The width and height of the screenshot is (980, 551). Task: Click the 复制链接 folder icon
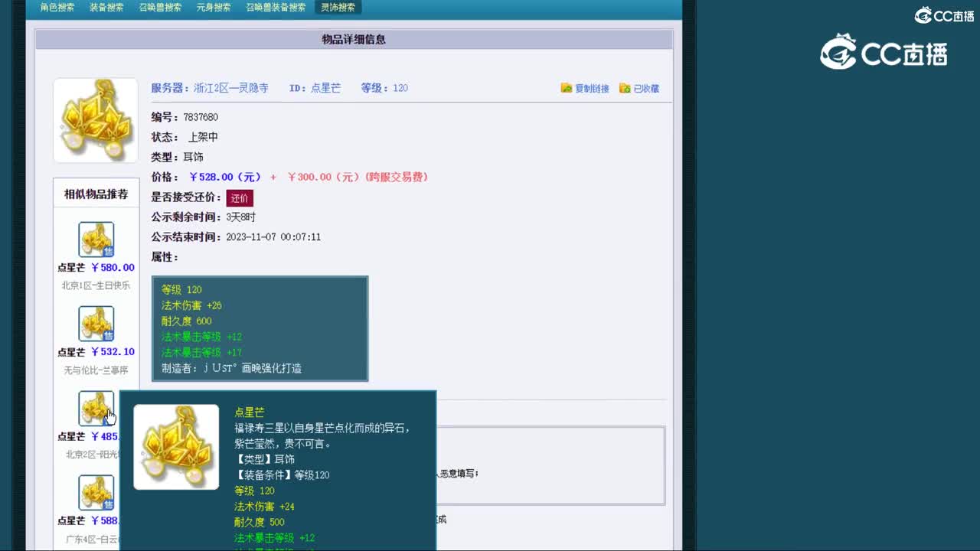tap(566, 88)
